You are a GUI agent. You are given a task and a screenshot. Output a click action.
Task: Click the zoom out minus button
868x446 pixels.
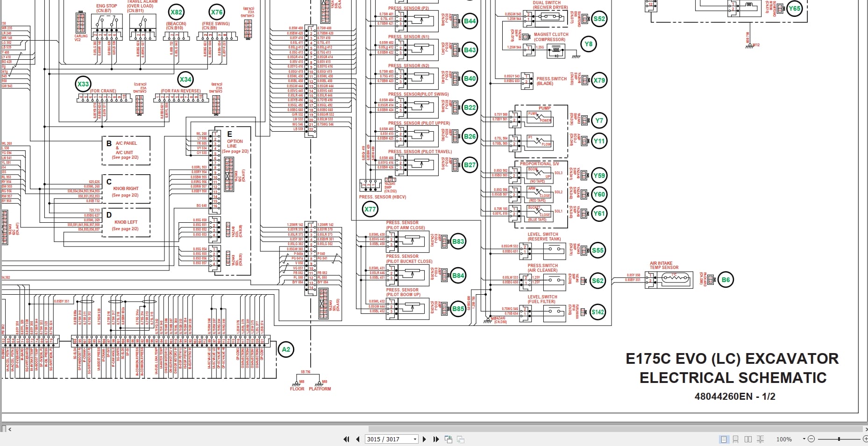[811, 439]
